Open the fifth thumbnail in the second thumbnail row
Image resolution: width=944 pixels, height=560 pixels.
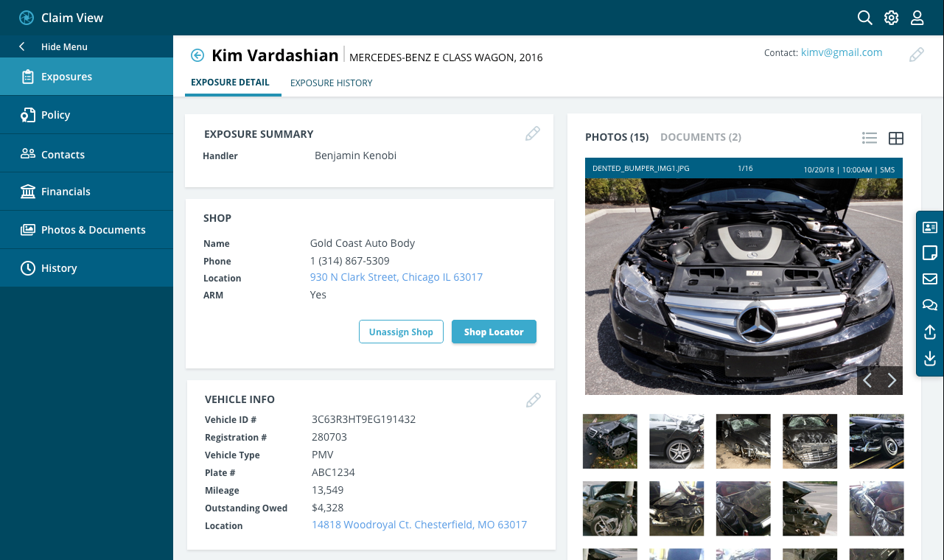pyautogui.click(x=877, y=508)
